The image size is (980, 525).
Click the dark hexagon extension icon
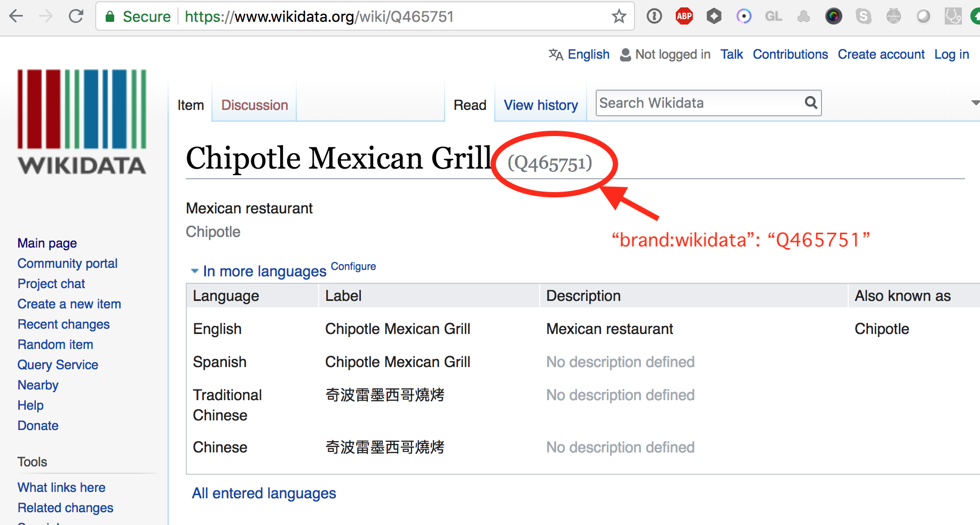coord(714,16)
